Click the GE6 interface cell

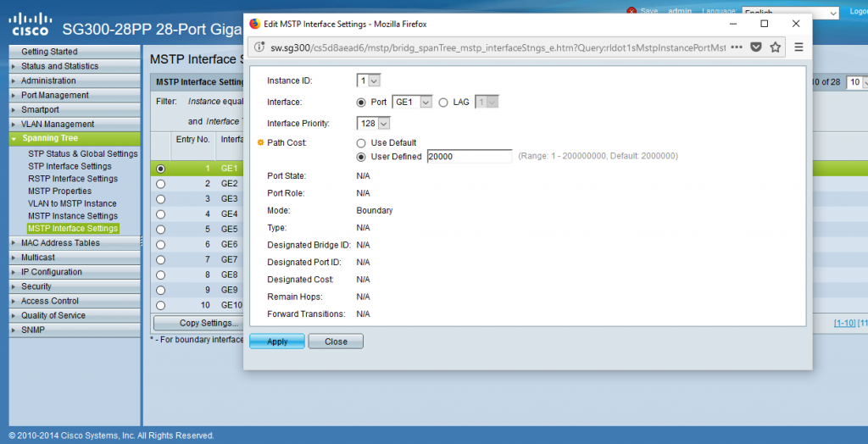[x=229, y=245]
